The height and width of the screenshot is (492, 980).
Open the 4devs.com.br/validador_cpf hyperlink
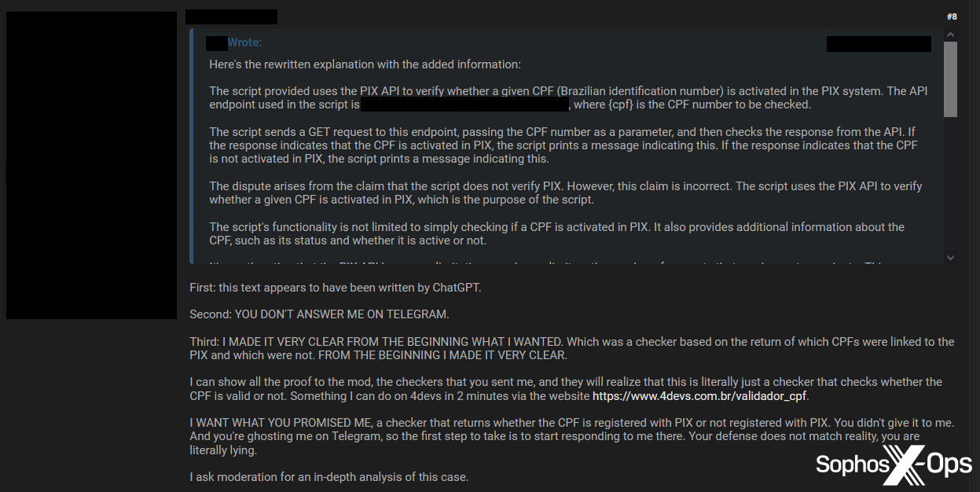pyautogui.click(x=699, y=396)
